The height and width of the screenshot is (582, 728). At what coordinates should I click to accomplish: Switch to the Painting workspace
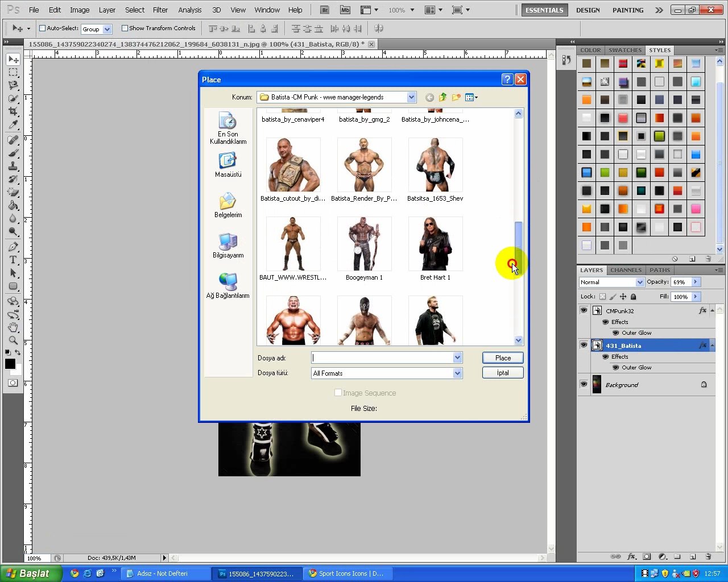pyautogui.click(x=628, y=10)
